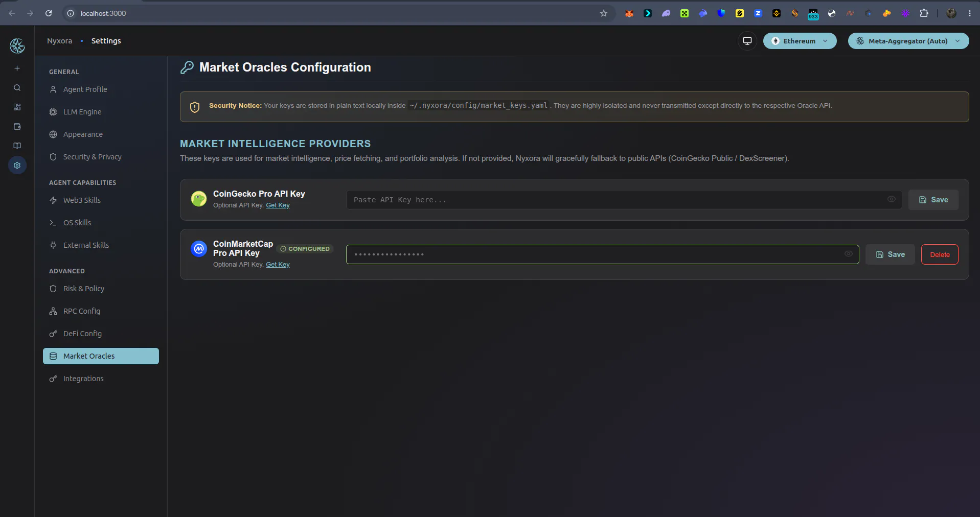The height and width of the screenshot is (517, 980).
Task: Select the settings gear icon in left rail
Action: tap(17, 165)
